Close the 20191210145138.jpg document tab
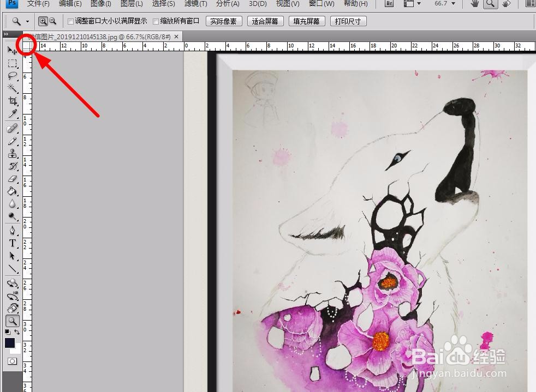 point(176,37)
